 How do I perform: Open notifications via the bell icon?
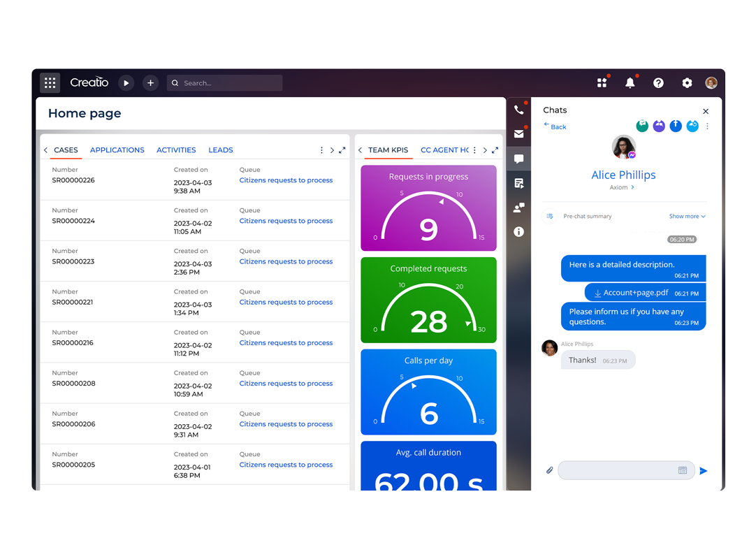click(x=630, y=82)
